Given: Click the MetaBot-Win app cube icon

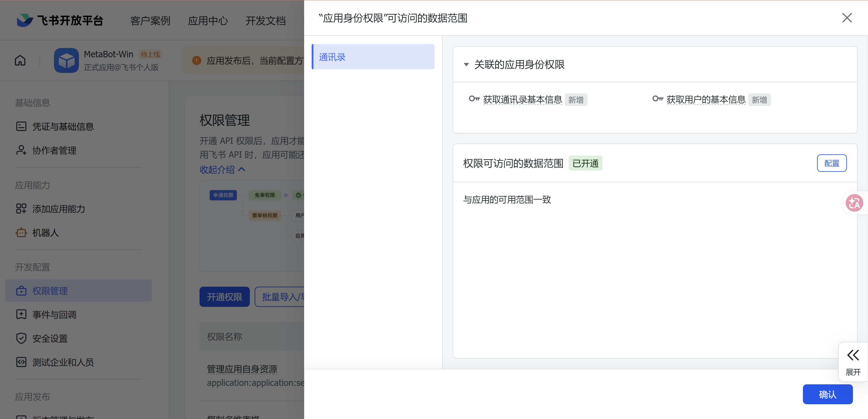Looking at the screenshot, I should 66,60.
